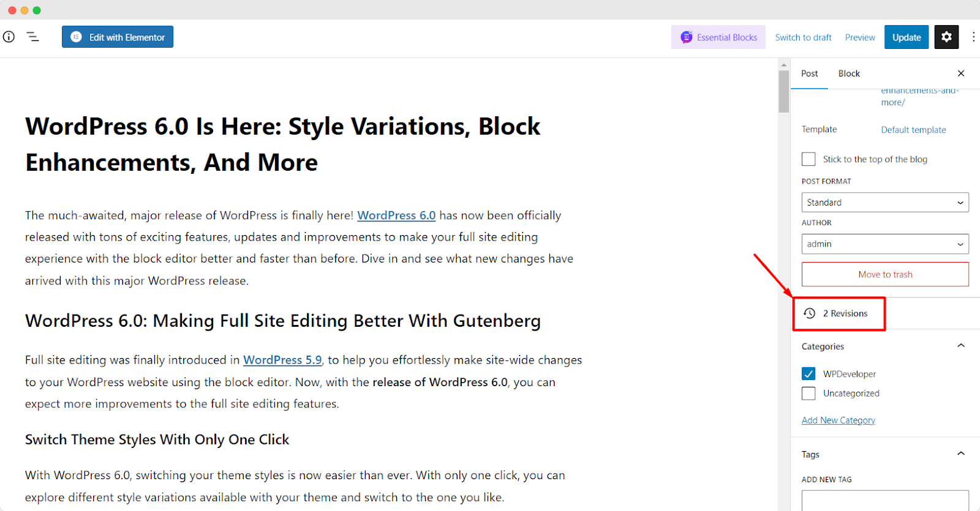Close the settings sidebar with the X
Image resolution: width=980 pixels, height=511 pixels.
tap(960, 73)
